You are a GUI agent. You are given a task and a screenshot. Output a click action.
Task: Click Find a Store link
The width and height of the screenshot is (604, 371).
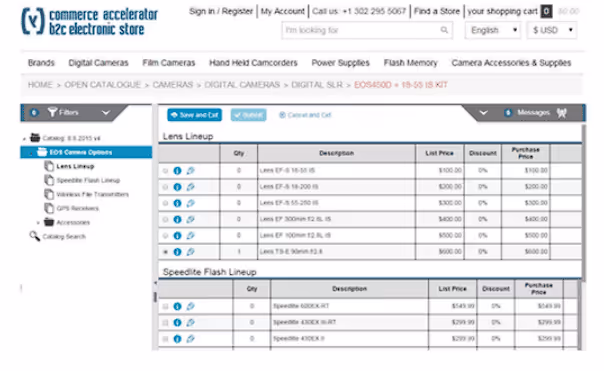pos(437,11)
